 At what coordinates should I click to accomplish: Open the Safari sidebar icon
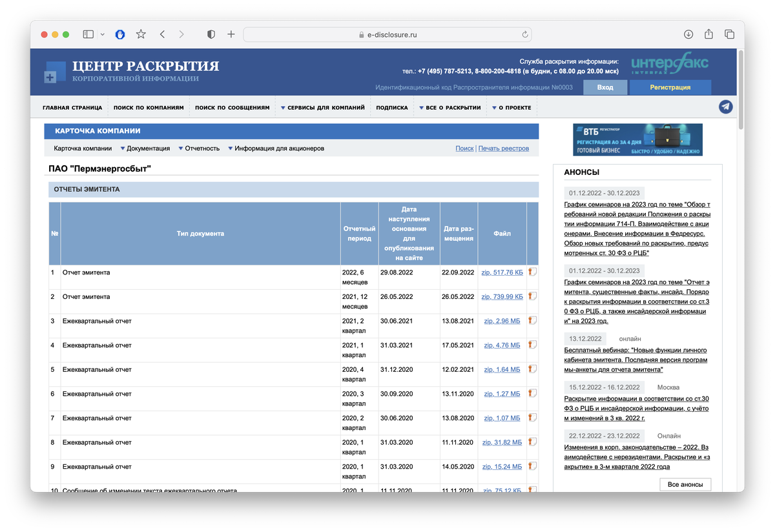[x=89, y=34]
